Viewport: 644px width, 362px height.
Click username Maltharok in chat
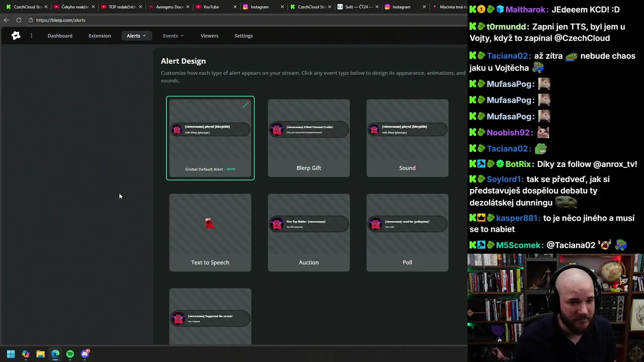click(526, 10)
